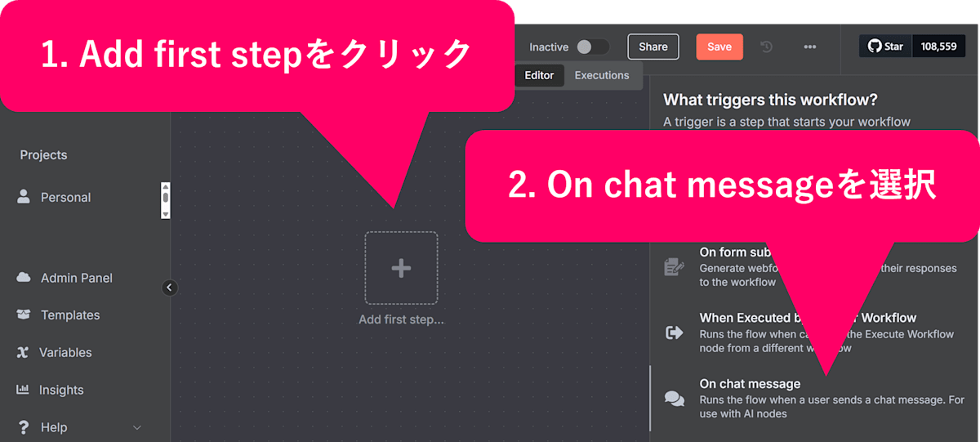The image size is (980, 442).
Task: Select the On chat message trigger
Action: point(815,399)
